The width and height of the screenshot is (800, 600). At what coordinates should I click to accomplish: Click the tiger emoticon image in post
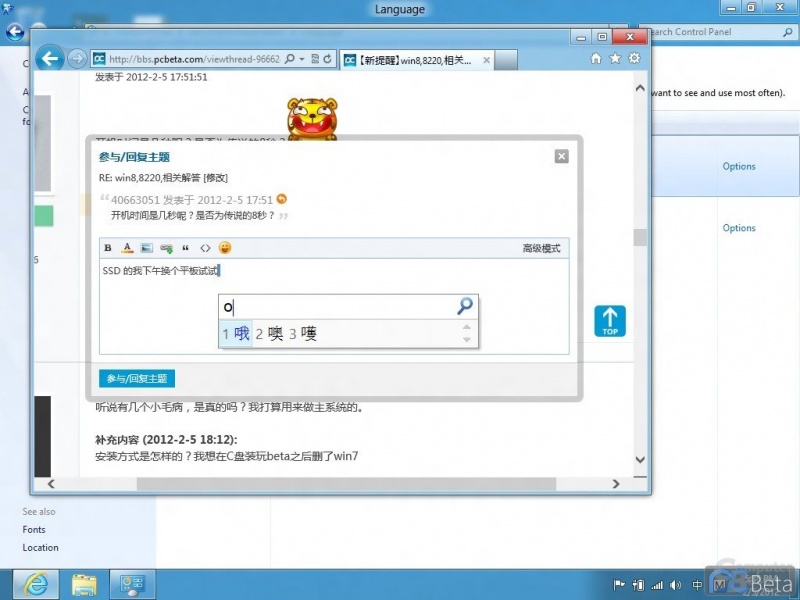[312, 118]
